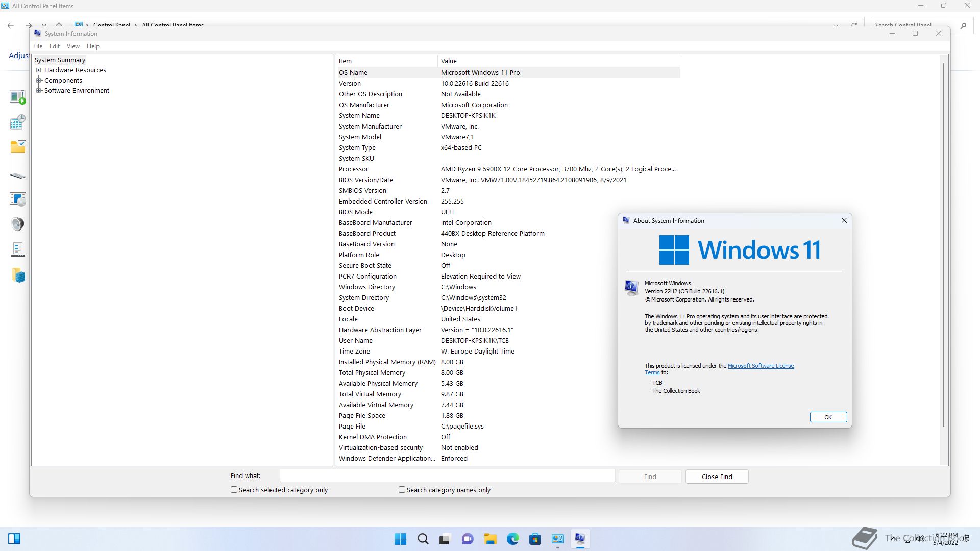Switch to System Information taskbar icon

(x=580, y=539)
